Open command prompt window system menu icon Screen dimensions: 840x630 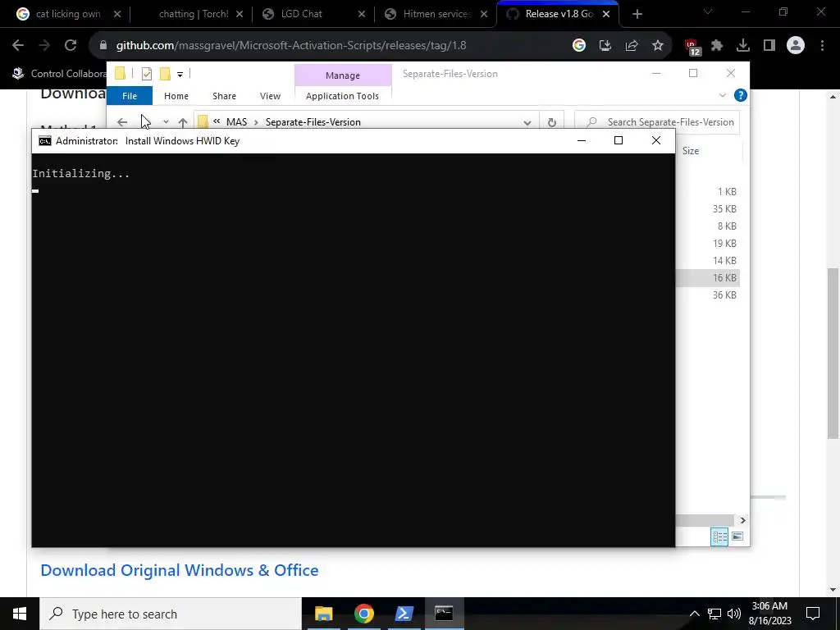[x=45, y=141]
